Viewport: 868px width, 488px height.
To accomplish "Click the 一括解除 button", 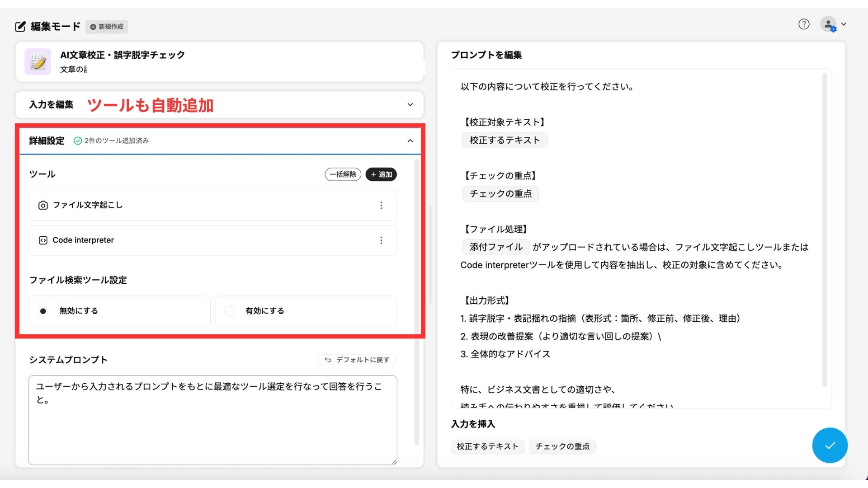I will 343,174.
